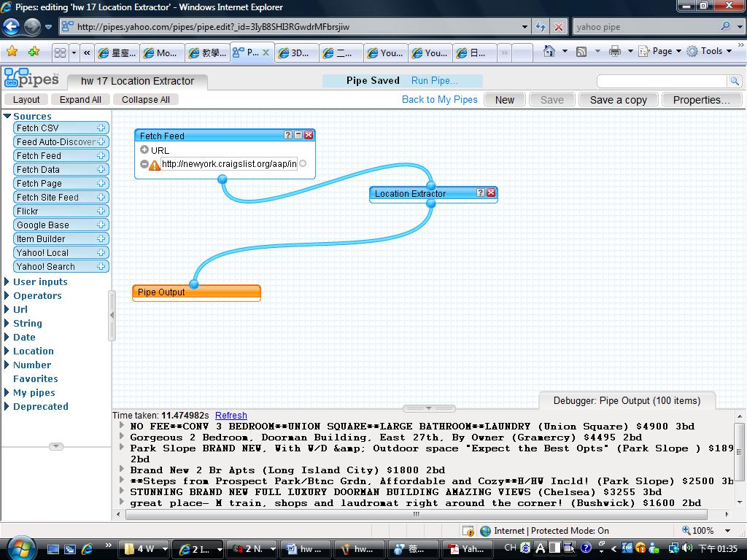Close the Fetch Feed module
This screenshot has height=560, width=747.
[309, 135]
